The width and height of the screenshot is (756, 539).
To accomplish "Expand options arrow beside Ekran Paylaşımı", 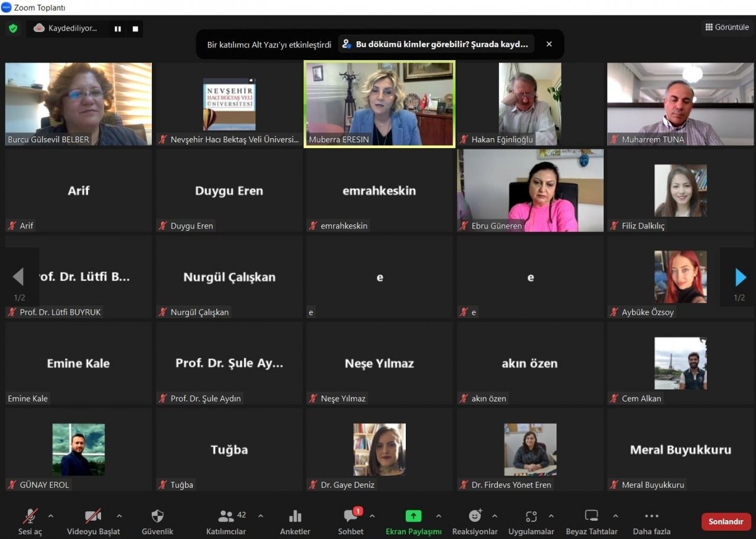I will pos(438,516).
